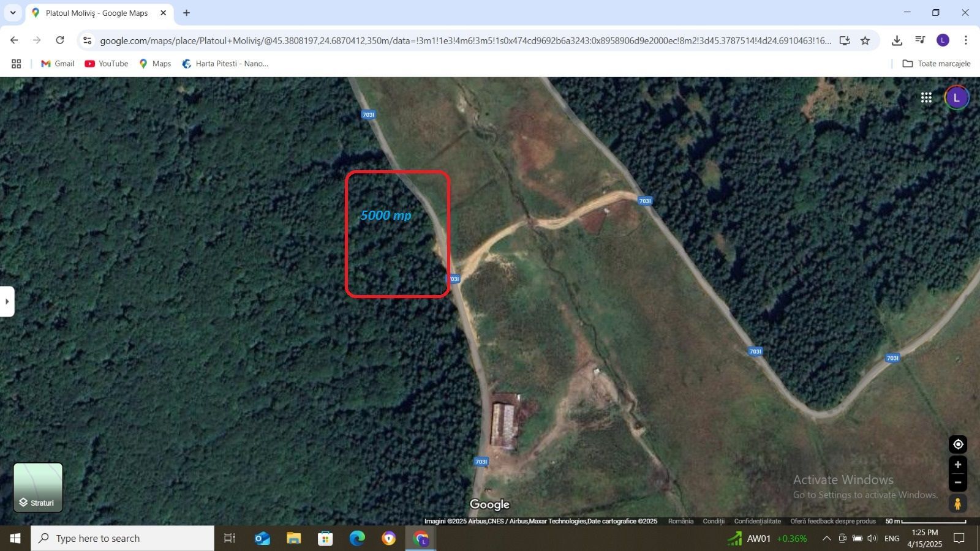Zoom in with the plus button

[x=957, y=465]
